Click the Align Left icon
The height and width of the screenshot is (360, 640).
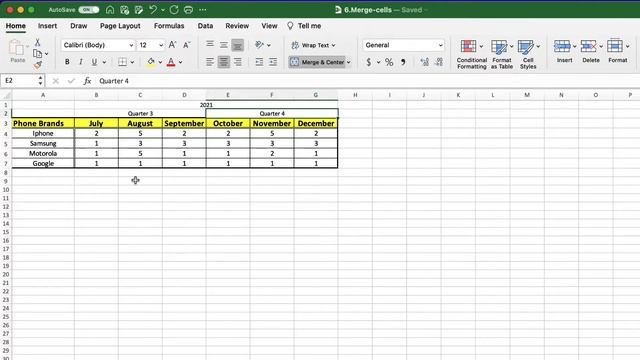click(x=210, y=62)
